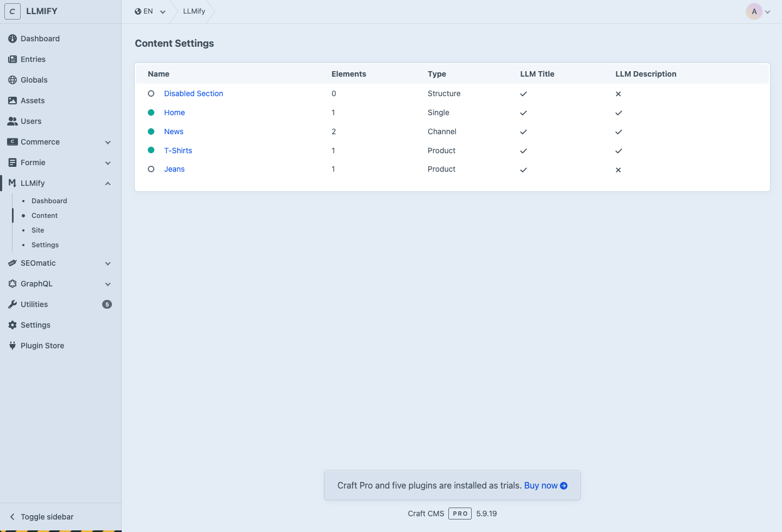Open the Site subnav item under LLMify
This screenshot has height=532, width=782.
(x=37, y=230)
